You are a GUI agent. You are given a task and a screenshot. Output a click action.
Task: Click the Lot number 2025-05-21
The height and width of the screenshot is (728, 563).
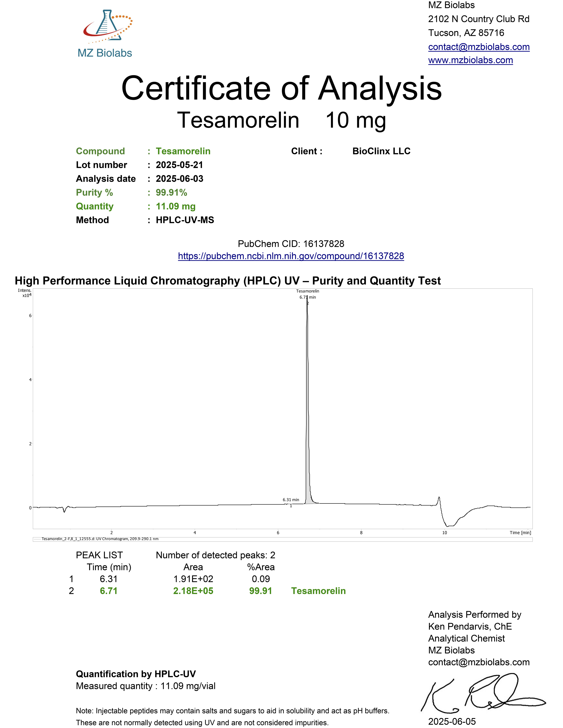click(x=179, y=165)
